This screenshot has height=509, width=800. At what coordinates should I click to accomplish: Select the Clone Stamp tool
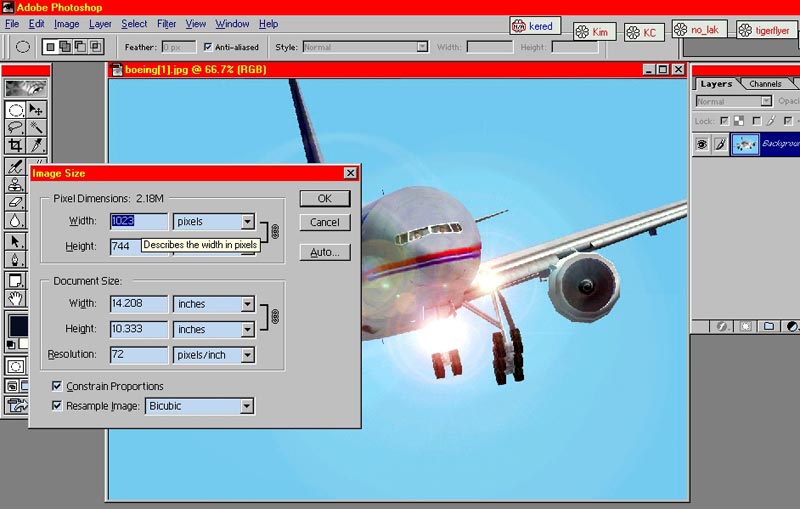tap(16, 184)
